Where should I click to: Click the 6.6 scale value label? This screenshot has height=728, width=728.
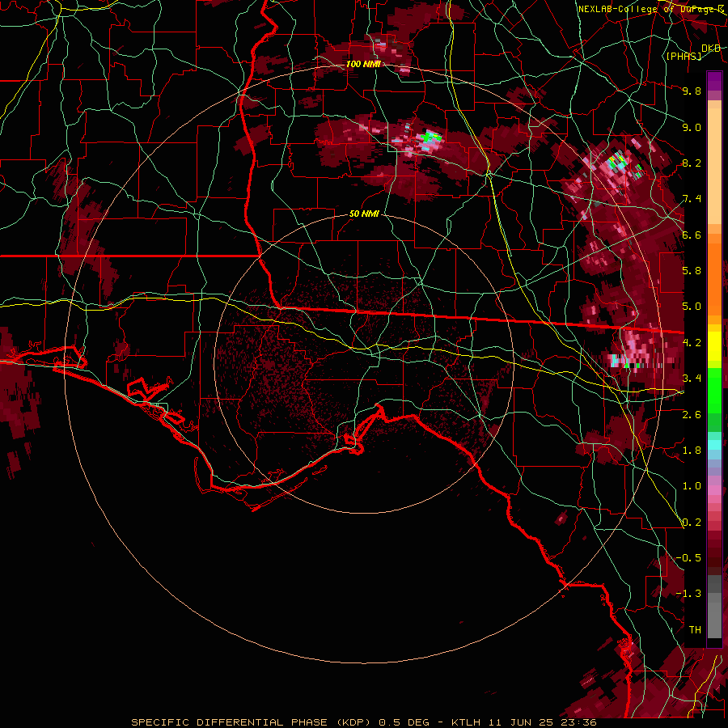[x=692, y=235]
